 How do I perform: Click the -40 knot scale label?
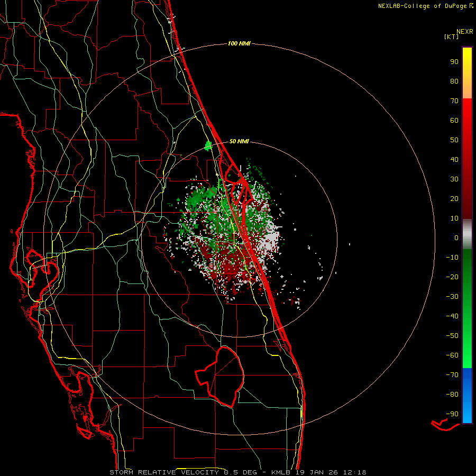tap(452, 316)
